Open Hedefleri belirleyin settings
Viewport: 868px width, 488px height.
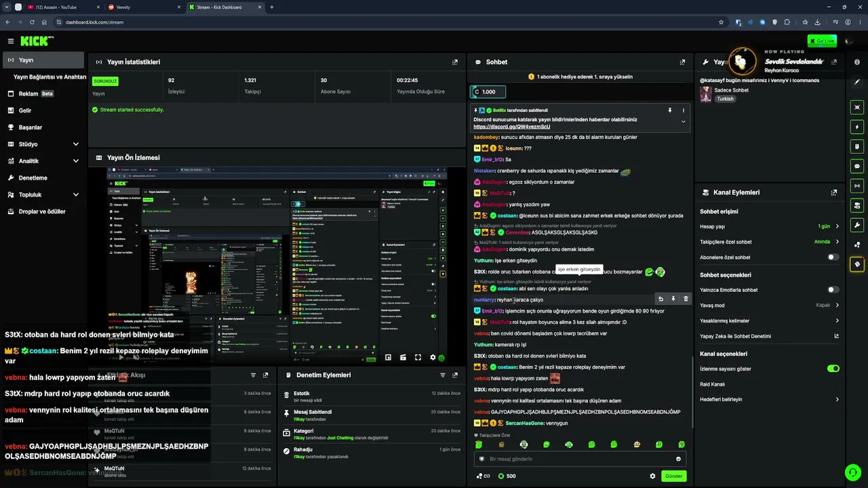pos(770,399)
